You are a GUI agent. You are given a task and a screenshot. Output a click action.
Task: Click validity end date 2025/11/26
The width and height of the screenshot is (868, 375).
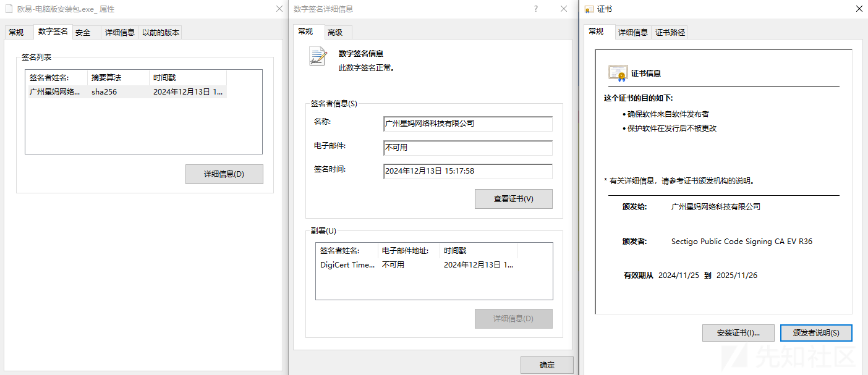(737, 276)
